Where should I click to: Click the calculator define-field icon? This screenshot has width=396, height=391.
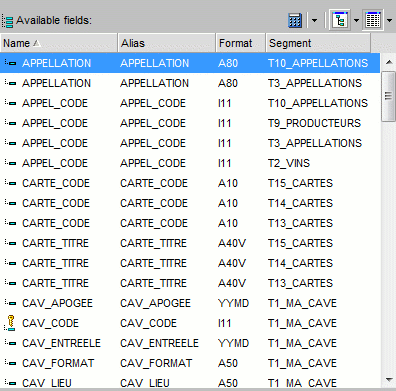(x=295, y=20)
